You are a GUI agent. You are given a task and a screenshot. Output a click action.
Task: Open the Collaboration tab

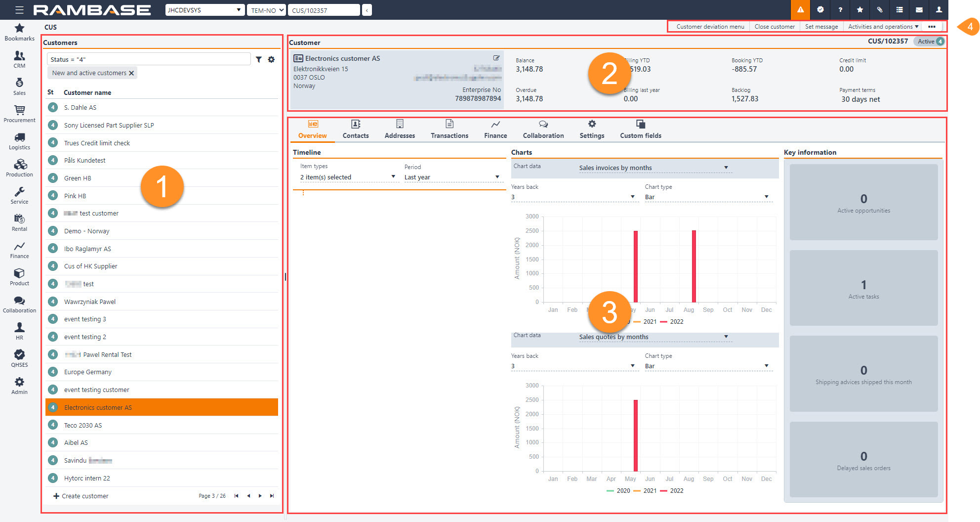[543, 129]
